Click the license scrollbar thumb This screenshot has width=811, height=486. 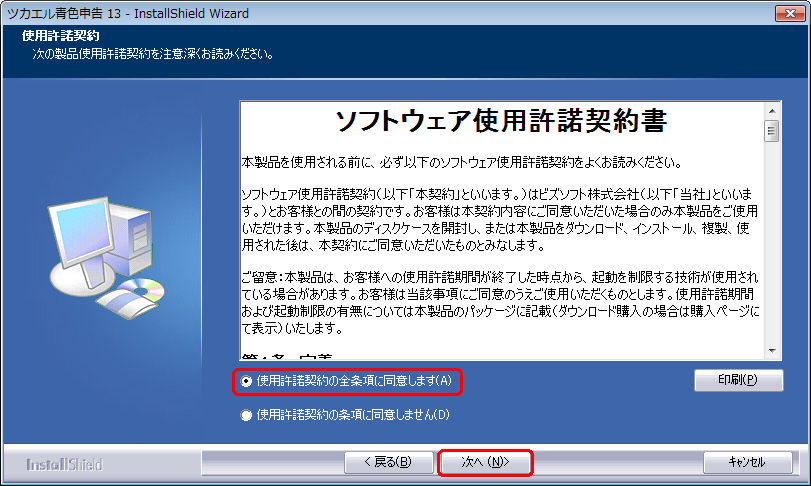(771, 130)
